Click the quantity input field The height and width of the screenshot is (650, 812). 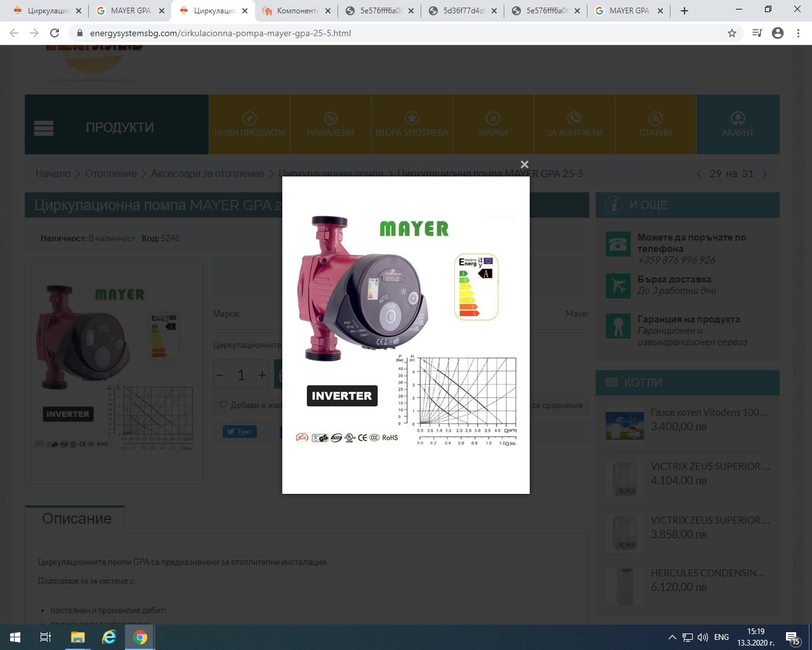click(x=241, y=375)
